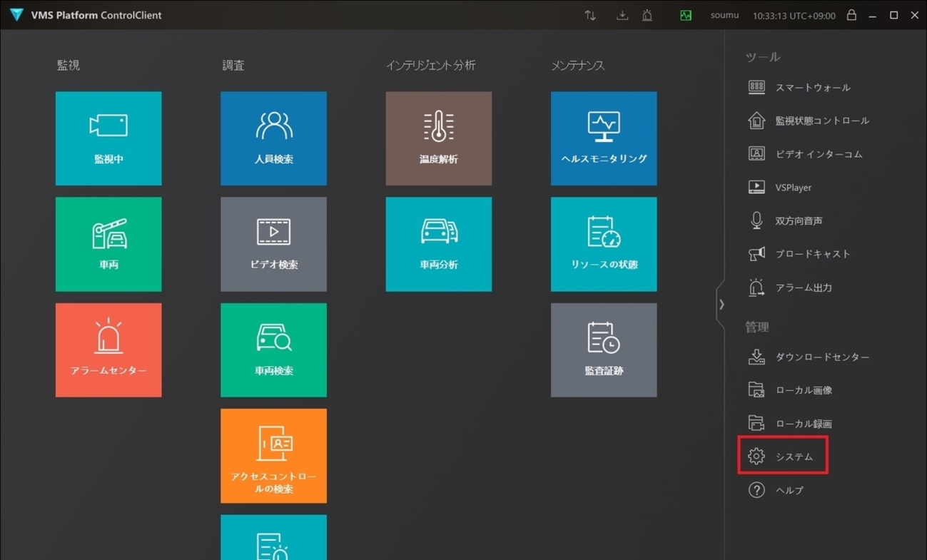Click the lock icon in title bar
The image size is (927, 560).
click(x=851, y=14)
